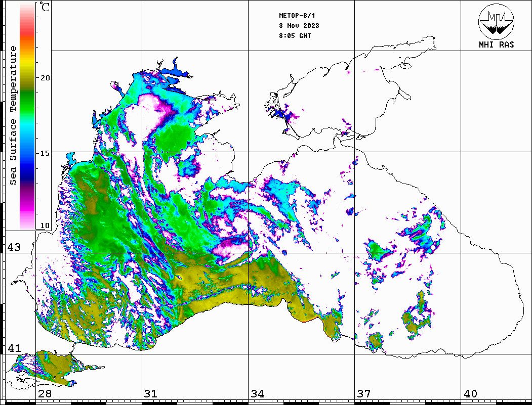Click the MHI RAS text label
The width and height of the screenshot is (532, 405).
coord(496,44)
